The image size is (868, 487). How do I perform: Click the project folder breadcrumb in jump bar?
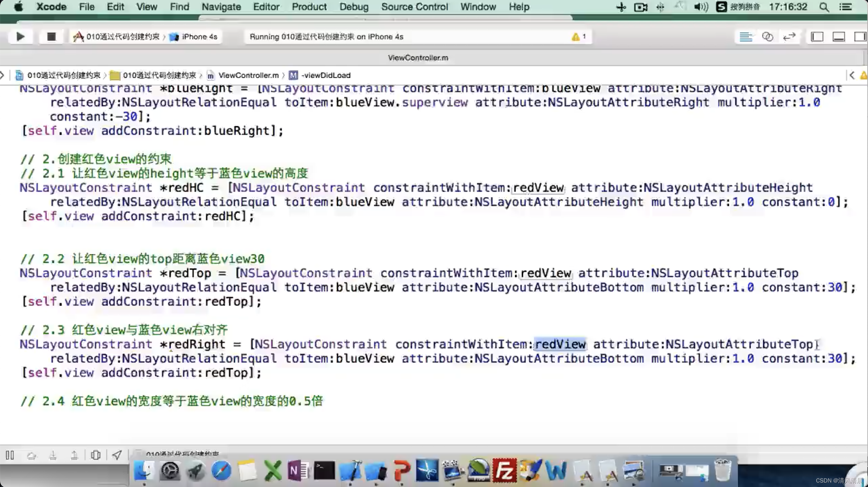click(x=159, y=75)
